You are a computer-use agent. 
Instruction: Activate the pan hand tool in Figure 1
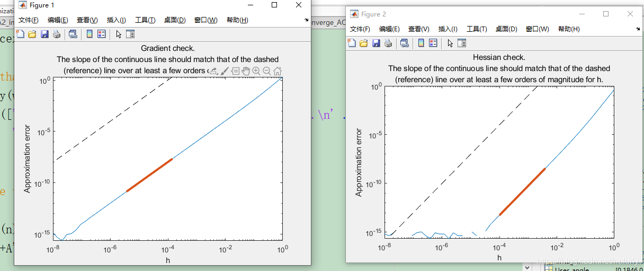246,71
